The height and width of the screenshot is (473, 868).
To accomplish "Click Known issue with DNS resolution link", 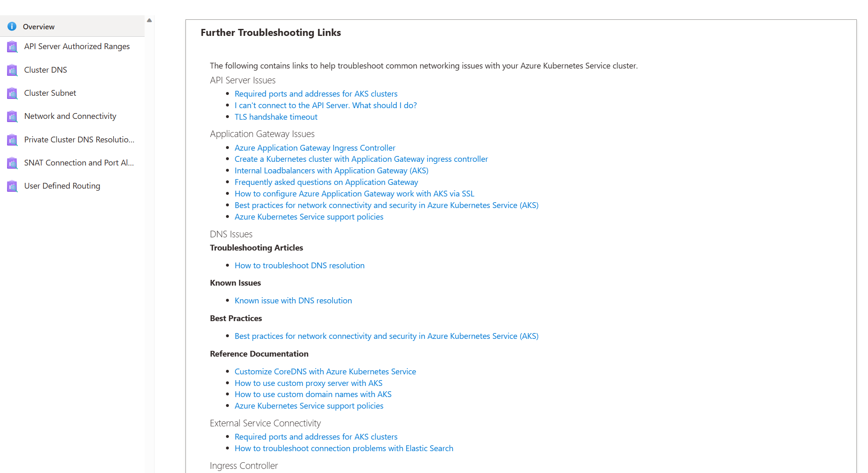I will coord(293,300).
